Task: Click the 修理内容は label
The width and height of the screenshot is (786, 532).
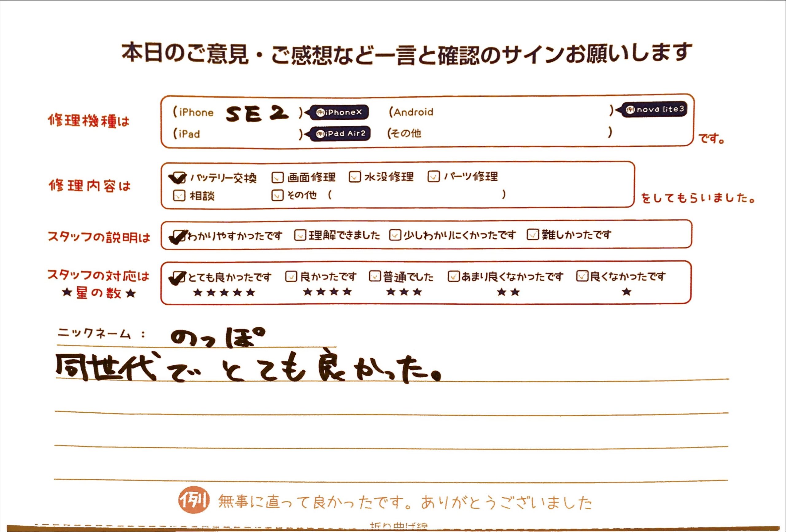Action: click(x=90, y=186)
